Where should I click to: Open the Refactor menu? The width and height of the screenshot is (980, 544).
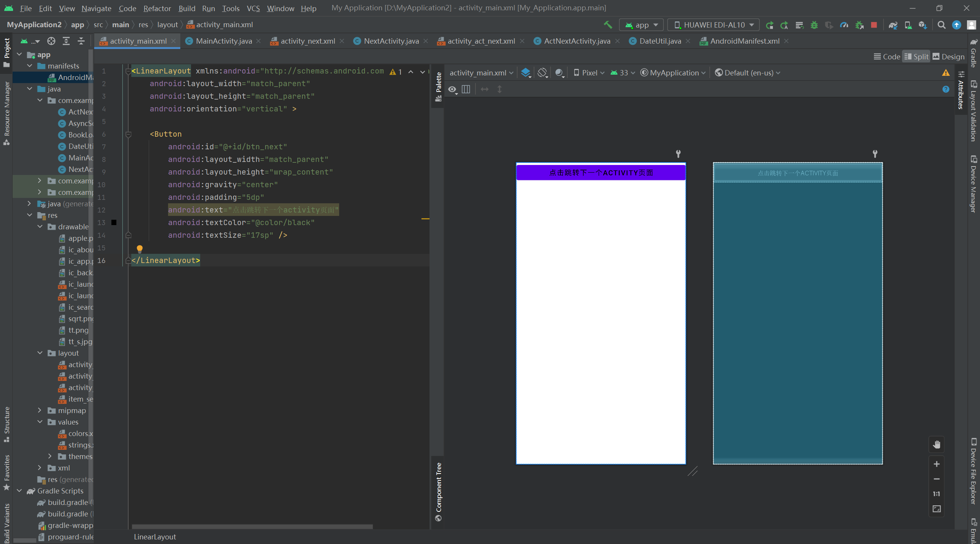point(157,8)
